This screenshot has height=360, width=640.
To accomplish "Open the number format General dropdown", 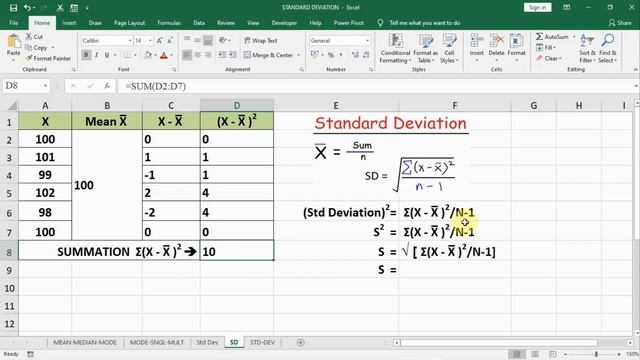I will tap(367, 40).
